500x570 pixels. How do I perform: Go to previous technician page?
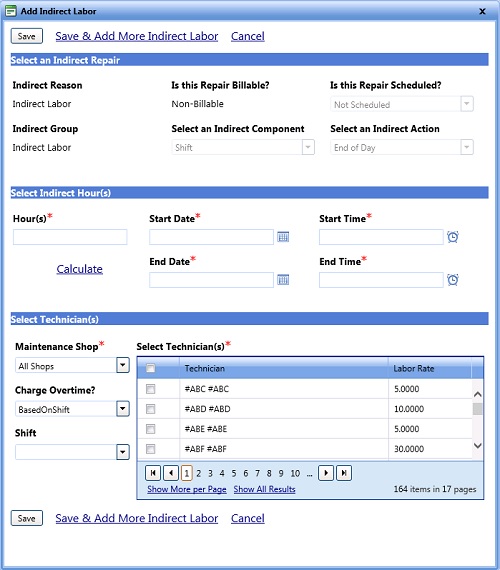[171, 473]
